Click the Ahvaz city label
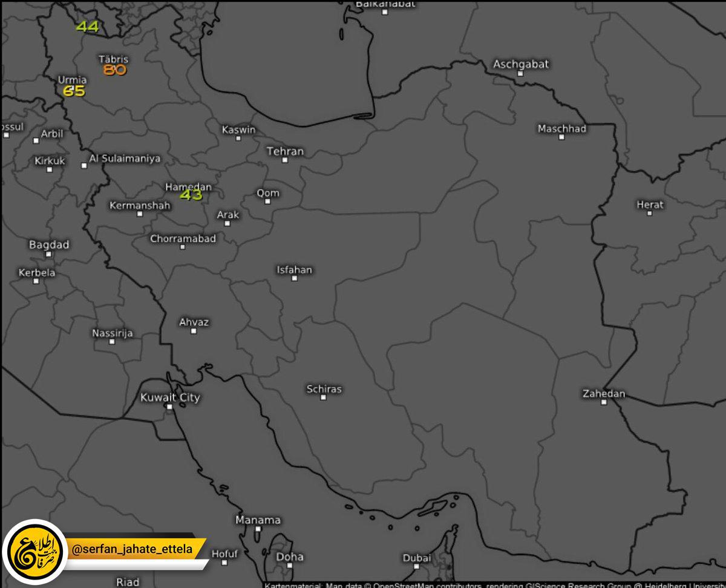Screen dimensions: 726x588 point(194,322)
